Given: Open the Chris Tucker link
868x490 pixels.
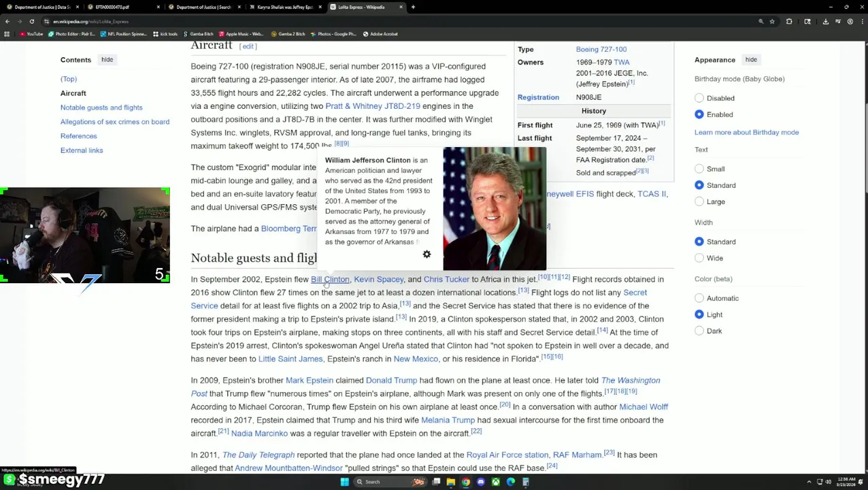Looking at the screenshot, I should pos(446,279).
